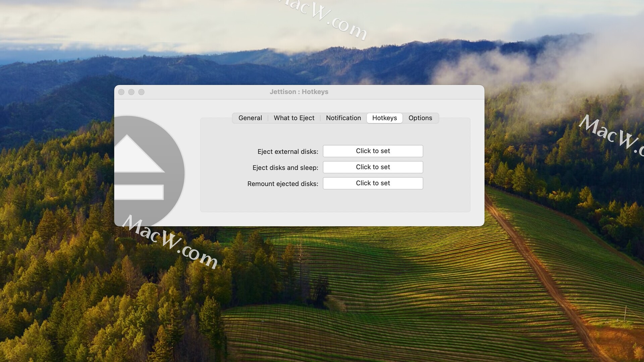Go to the Notification tab

[x=343, y=118]
